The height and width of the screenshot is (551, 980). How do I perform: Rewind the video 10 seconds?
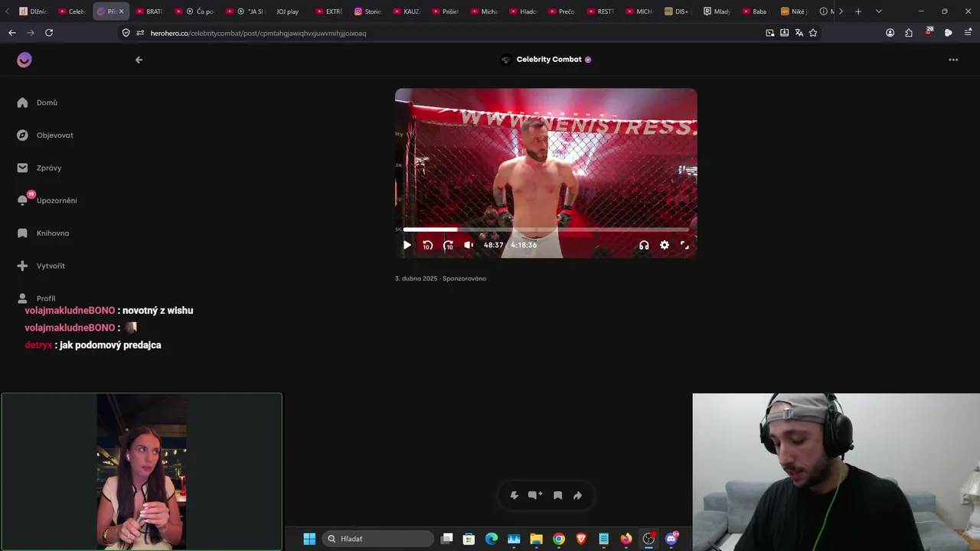click(x=428, y=245)
